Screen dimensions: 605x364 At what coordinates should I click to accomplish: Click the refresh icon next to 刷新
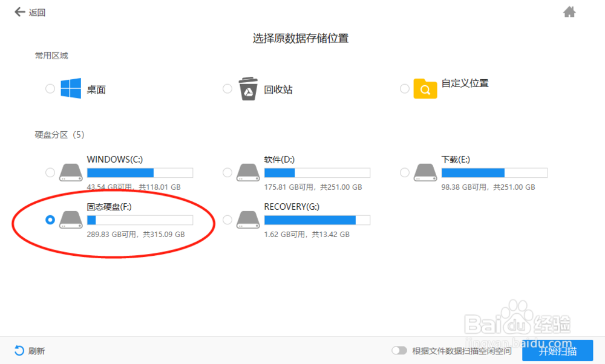pos(18,350)
